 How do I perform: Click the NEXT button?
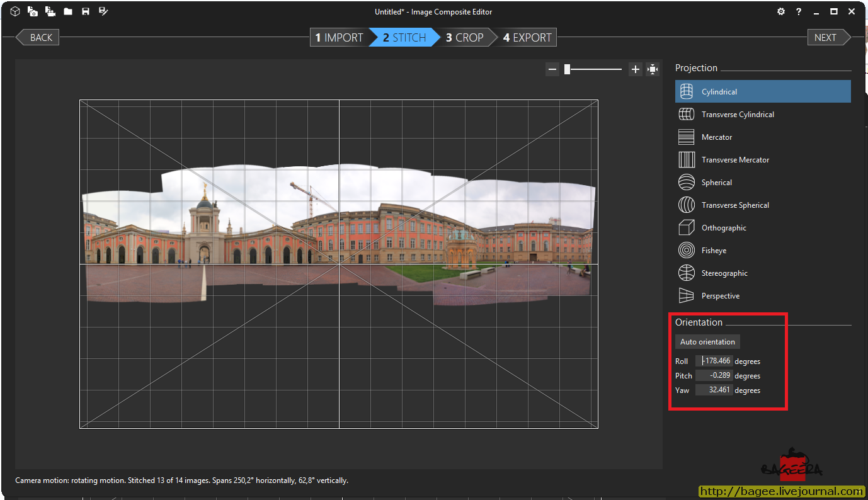click(x=829, y=38)
